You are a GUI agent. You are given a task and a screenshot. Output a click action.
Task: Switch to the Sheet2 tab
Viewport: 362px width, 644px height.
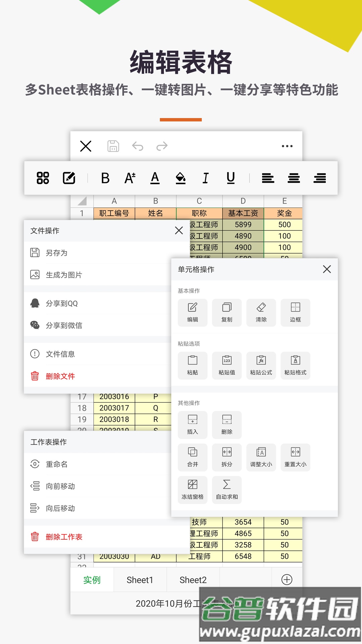point(193,580)
